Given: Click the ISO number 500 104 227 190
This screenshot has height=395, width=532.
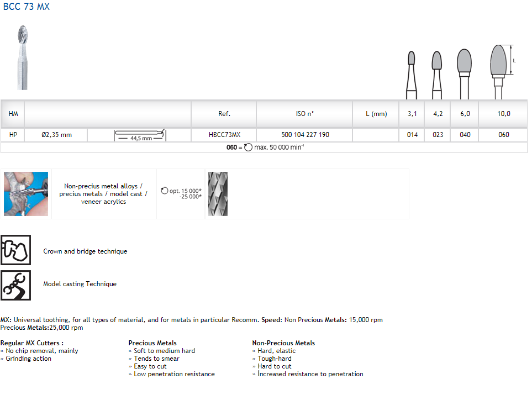Looking at the screenshot, I should coord(305,135).
